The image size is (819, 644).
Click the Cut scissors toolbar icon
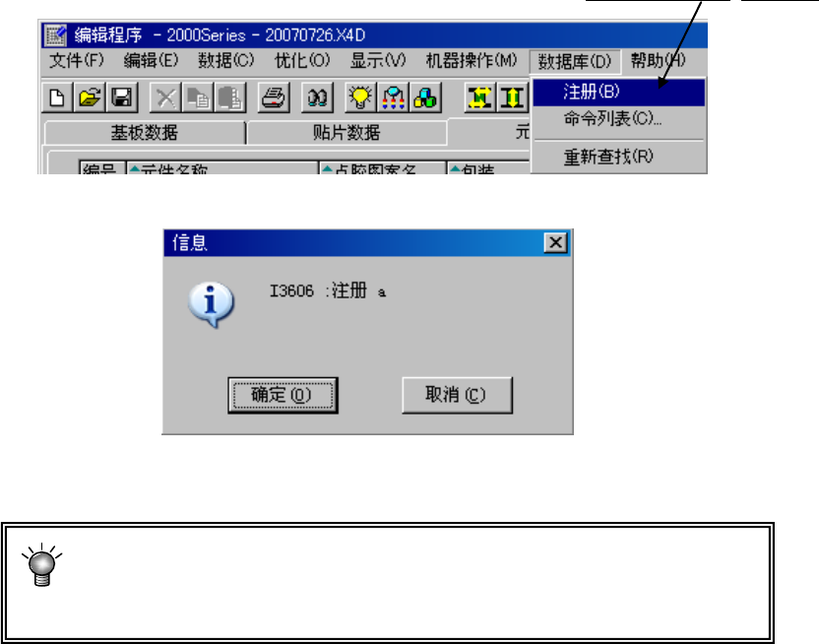(x=165, y=97)
